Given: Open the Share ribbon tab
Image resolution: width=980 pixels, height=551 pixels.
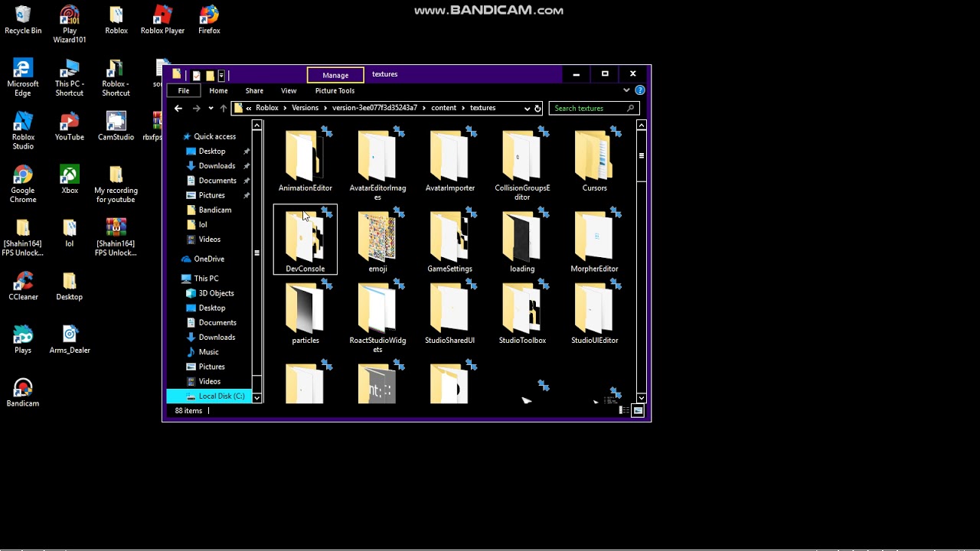Looking at the screenshot, I should 254,90.
